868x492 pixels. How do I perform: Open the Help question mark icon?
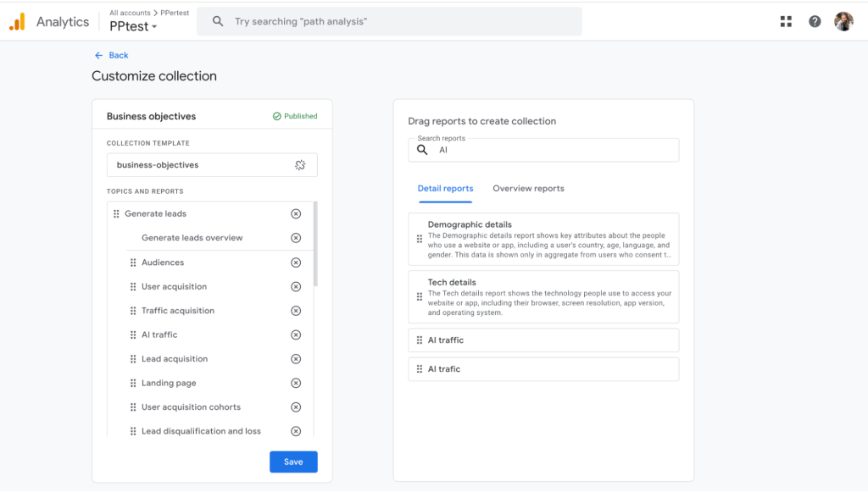815,22
